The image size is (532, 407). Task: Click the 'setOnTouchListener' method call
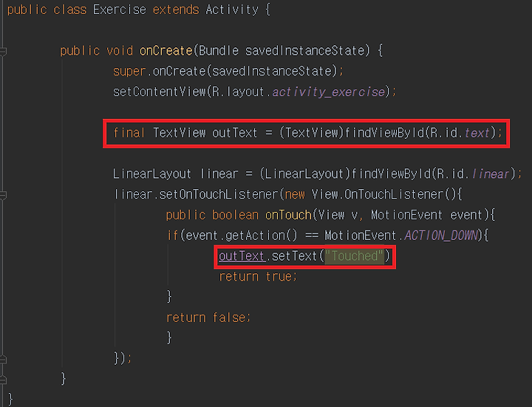click(219, 195)
